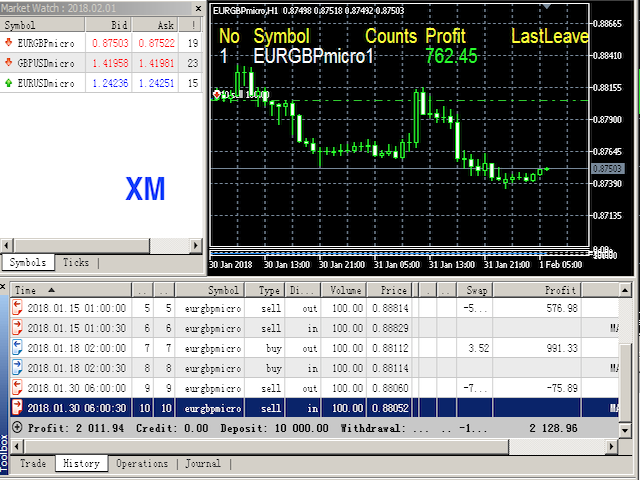This screenshot has height=480, width=640.
Task: Click the red down-arrow icon beside EURGBPmicro
Action: coord(9,43)
